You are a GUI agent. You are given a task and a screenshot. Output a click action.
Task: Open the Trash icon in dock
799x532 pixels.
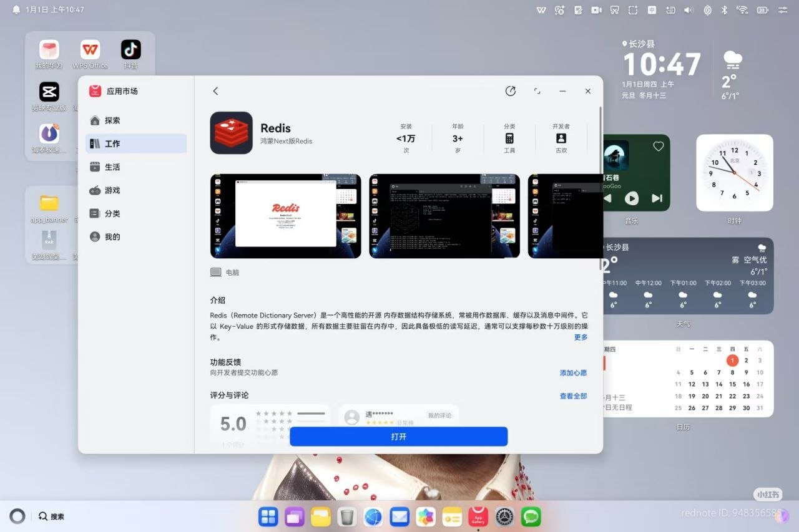pos(346,516)
